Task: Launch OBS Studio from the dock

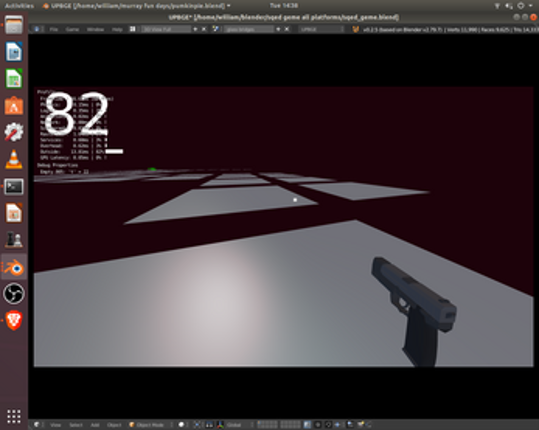Action: (x=14, y=294)
